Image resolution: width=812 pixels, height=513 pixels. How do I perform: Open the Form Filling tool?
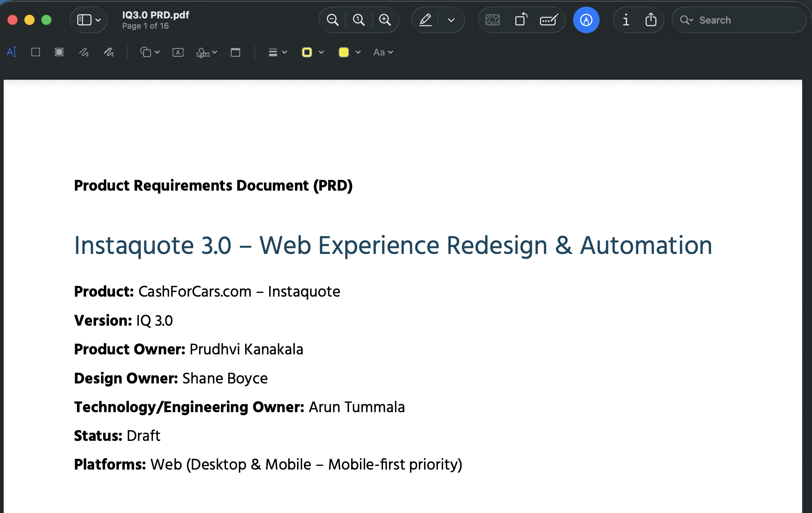pos(548,20)
